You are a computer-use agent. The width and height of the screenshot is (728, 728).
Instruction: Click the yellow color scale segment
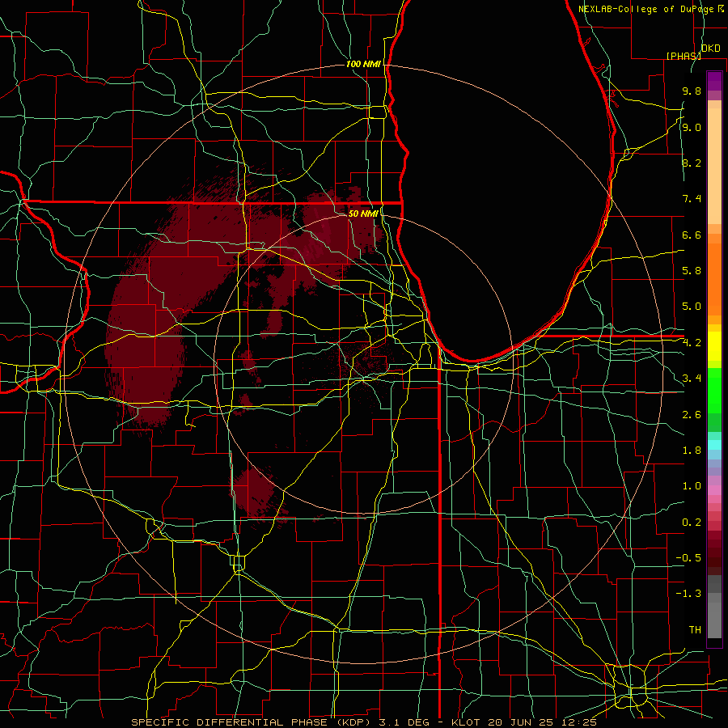coord(714,346)
